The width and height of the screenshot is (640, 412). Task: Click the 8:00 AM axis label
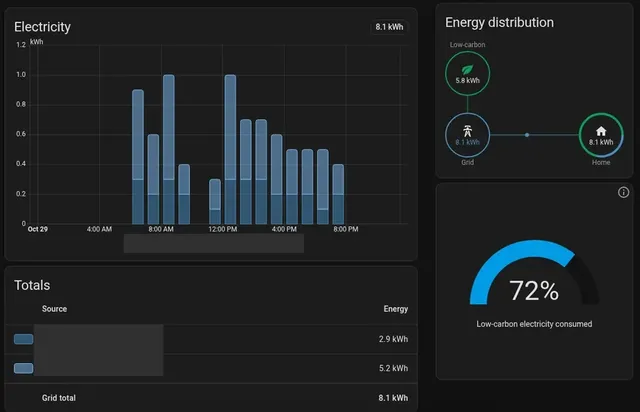coord(161,229)
